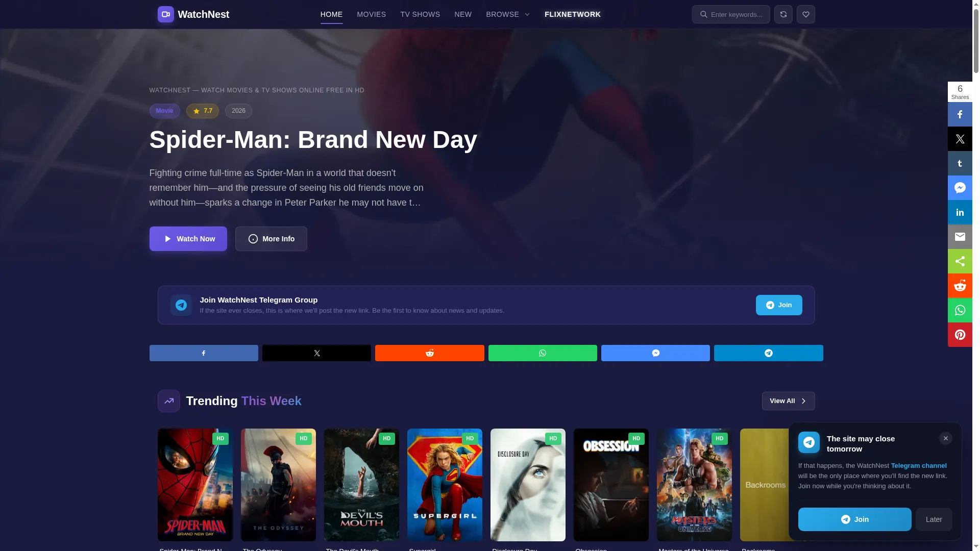Open favorites via the heart icon
The height and width of the screenshot is (551, 980).
tap(805, 14)
